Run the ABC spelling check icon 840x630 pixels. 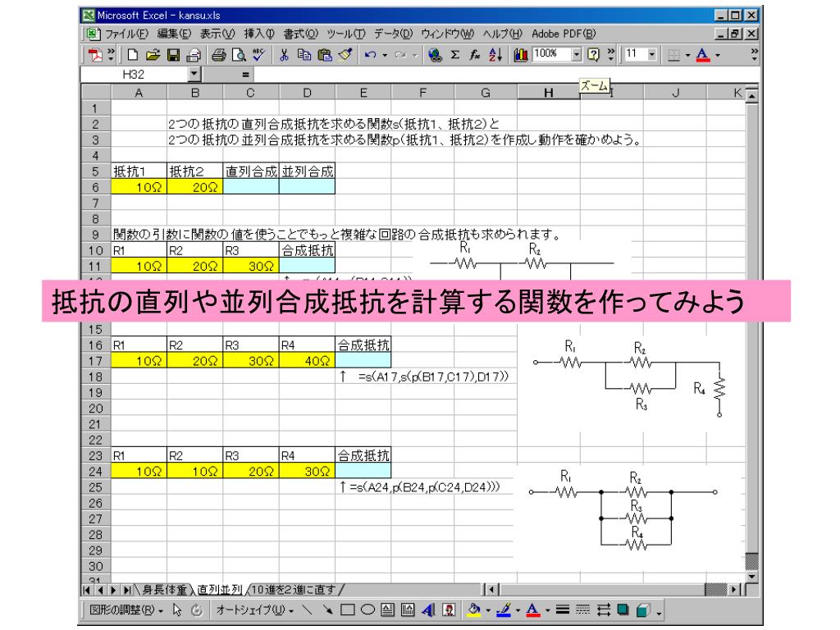point(258,55)
